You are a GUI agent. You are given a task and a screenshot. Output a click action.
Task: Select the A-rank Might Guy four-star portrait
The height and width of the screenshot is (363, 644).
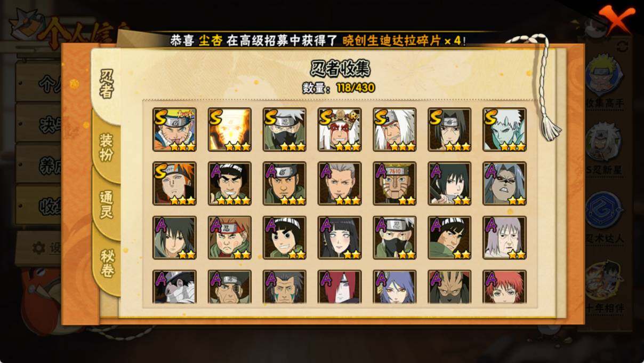tap(230, 184)
